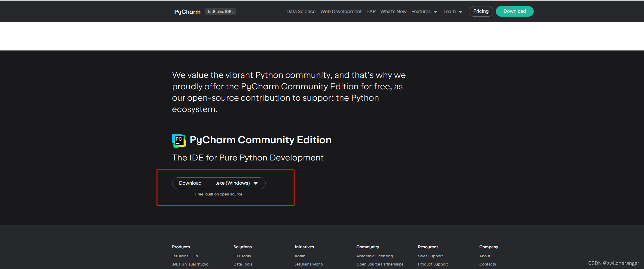Screen dimensions: 644x269
Task: Click the Community footer heading
Action: pyautogui.click(x=368, y=247)
